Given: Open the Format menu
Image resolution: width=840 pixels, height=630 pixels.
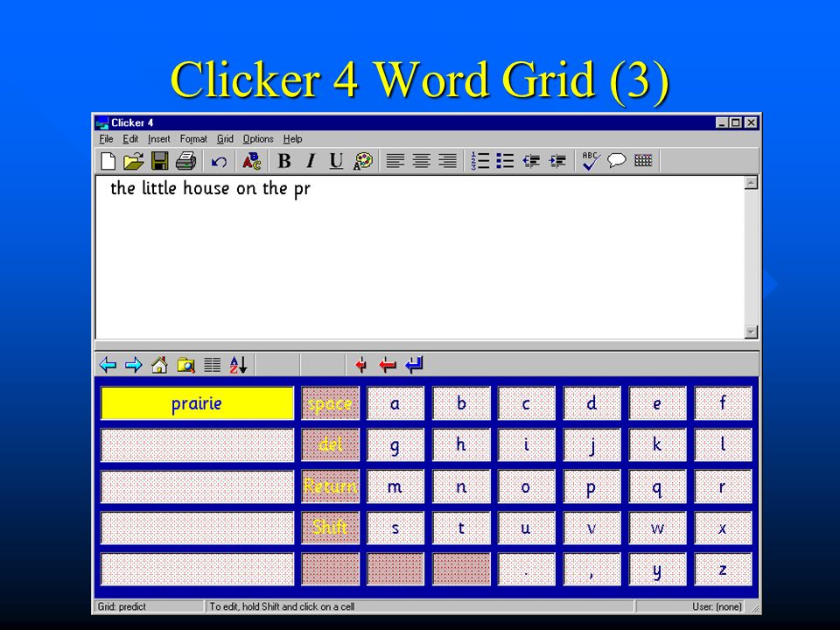Looking at the screenshot, I should point(193,139).
